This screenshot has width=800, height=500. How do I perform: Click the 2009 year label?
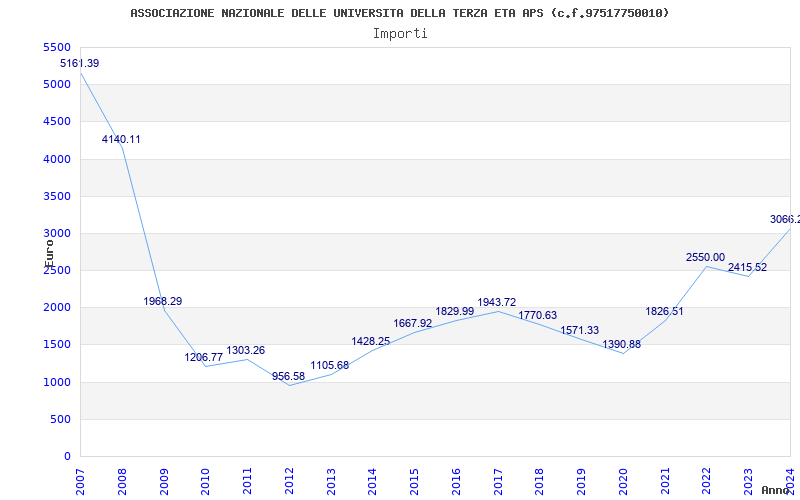point(164,482)
